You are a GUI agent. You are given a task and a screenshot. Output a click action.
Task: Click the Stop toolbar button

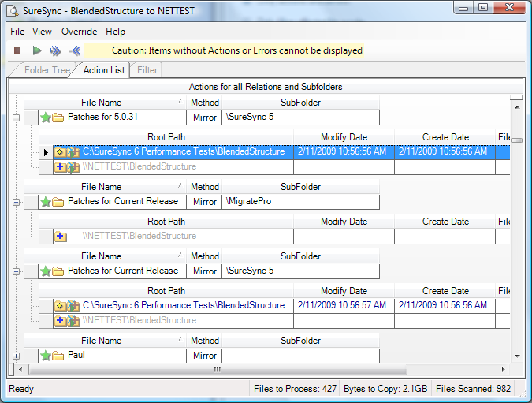pos(17,50)
